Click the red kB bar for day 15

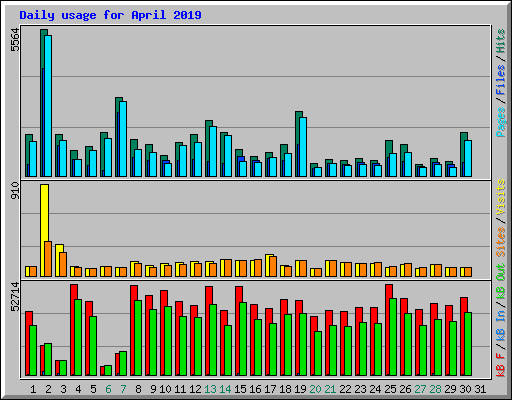point(239,331)
